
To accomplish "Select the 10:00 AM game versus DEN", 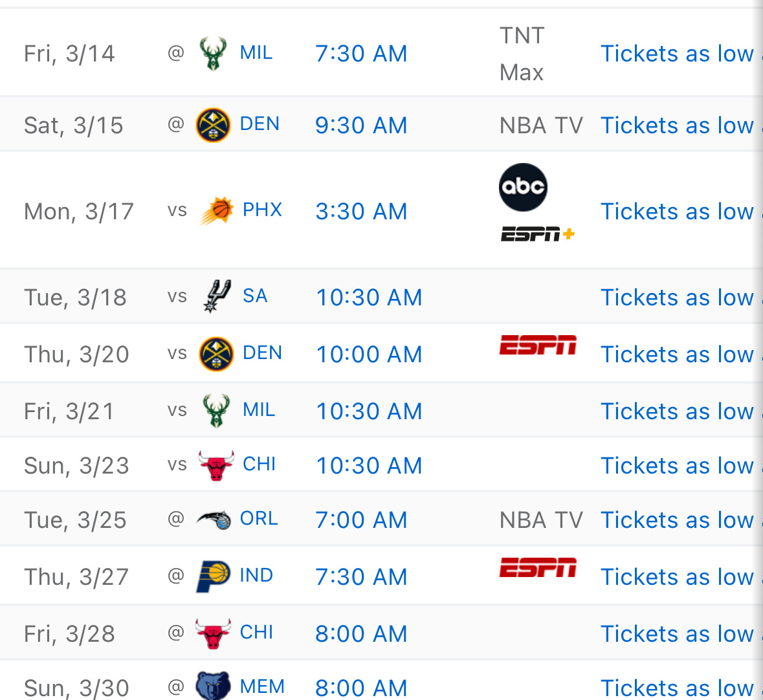I will click(369, 354).
